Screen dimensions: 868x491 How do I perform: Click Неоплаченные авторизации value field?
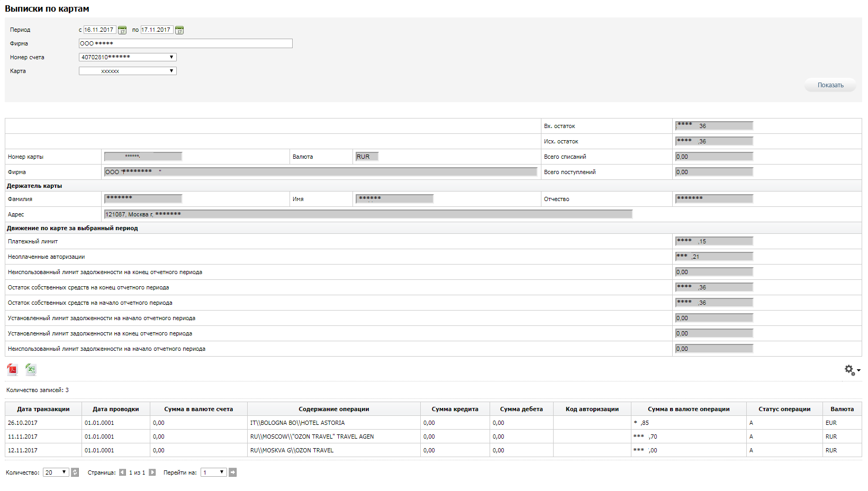(714, 257)
